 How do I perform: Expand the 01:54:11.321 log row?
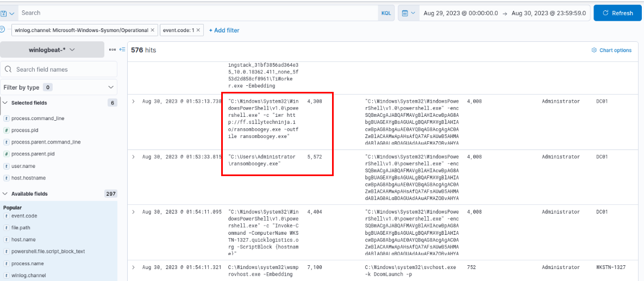(x=133, y=267)
